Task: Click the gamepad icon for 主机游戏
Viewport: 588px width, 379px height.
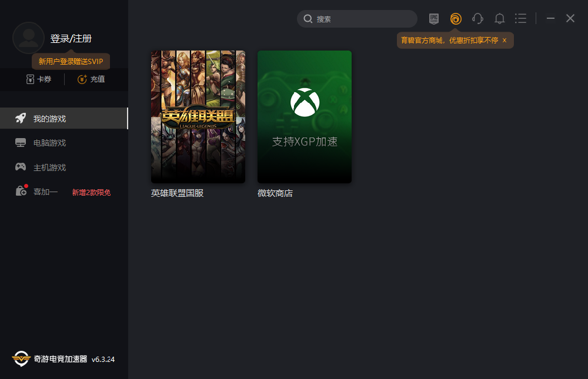Action: tap(21, 167)
